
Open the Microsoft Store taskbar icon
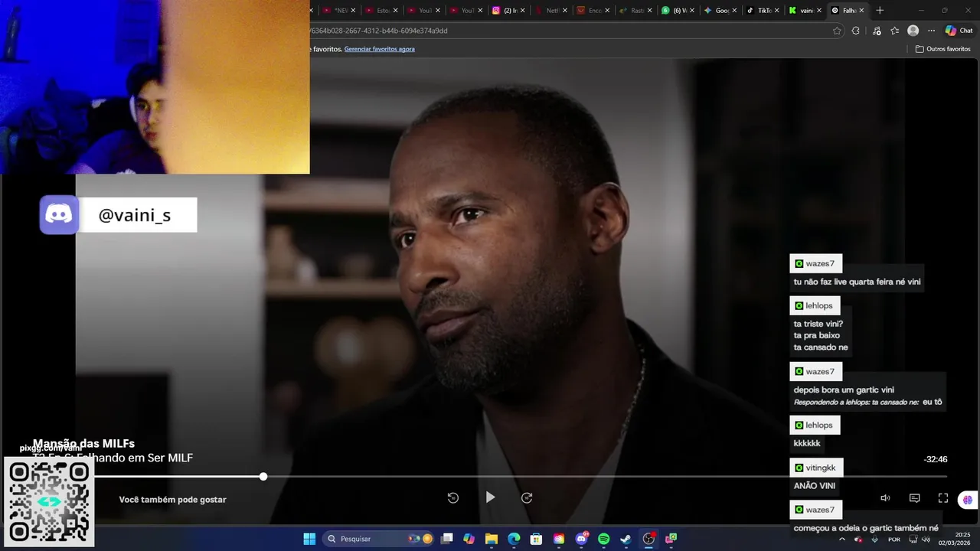point(537,539)
